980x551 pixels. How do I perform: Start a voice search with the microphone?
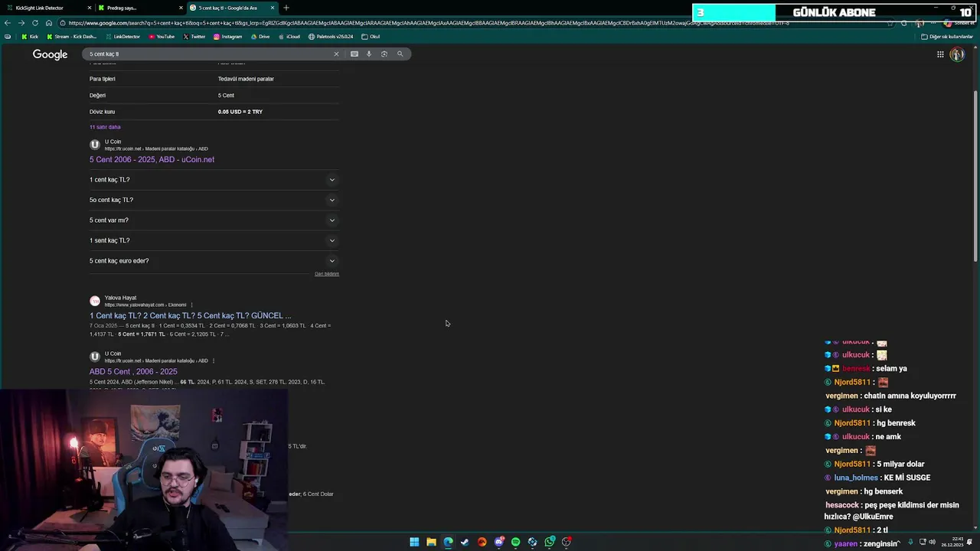[368, 54]
